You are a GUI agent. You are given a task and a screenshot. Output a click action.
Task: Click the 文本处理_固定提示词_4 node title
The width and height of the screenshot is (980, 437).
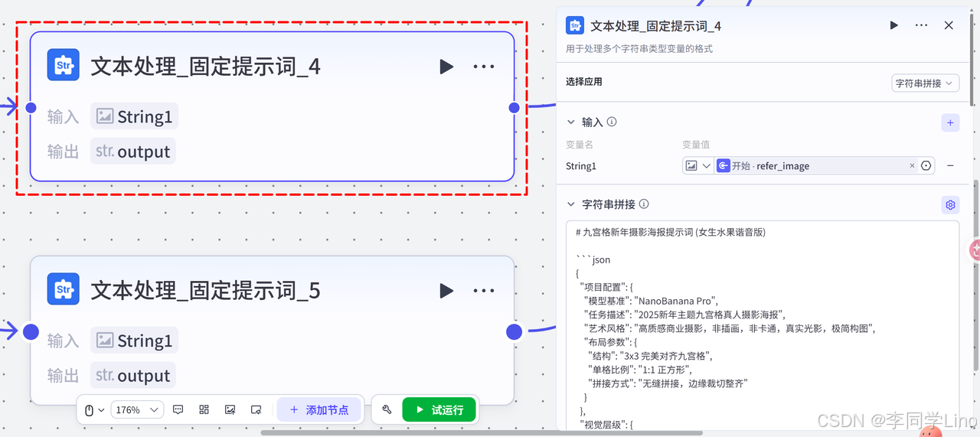click(x=205, y=67)
